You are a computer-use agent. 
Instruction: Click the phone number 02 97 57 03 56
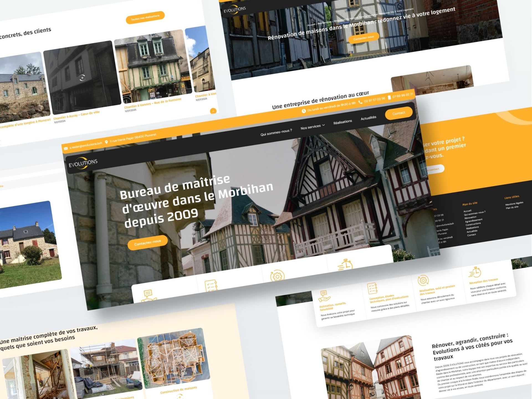point(375,100)
